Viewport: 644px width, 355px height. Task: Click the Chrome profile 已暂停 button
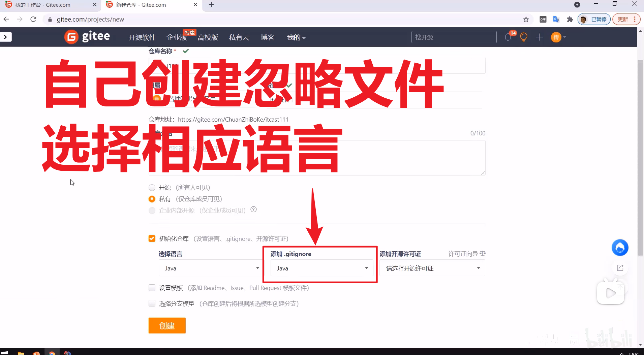pos(594,19)
